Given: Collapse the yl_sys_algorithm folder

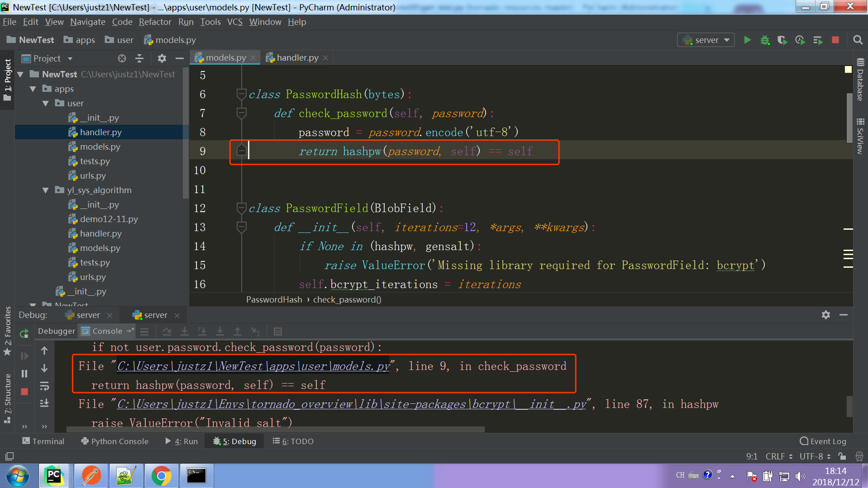Looking at the screenshot, I should click(x=46, y=190).
